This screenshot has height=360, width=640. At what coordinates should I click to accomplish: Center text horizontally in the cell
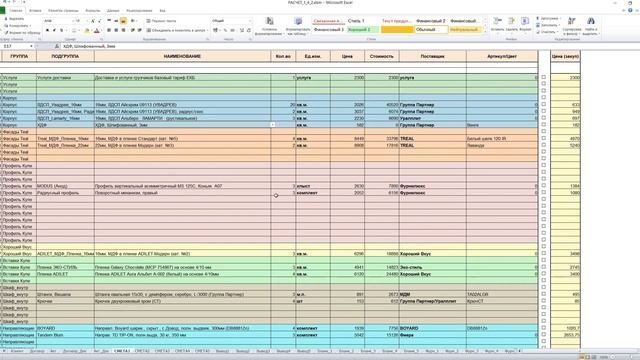tap(116, 31)
